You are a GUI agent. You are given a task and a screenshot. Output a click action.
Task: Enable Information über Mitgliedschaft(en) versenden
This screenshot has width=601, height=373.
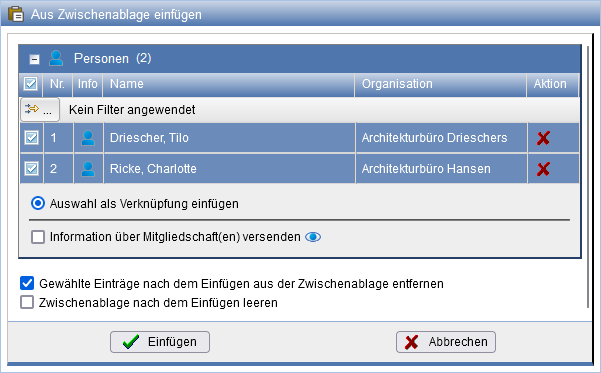tap(38, 237)
